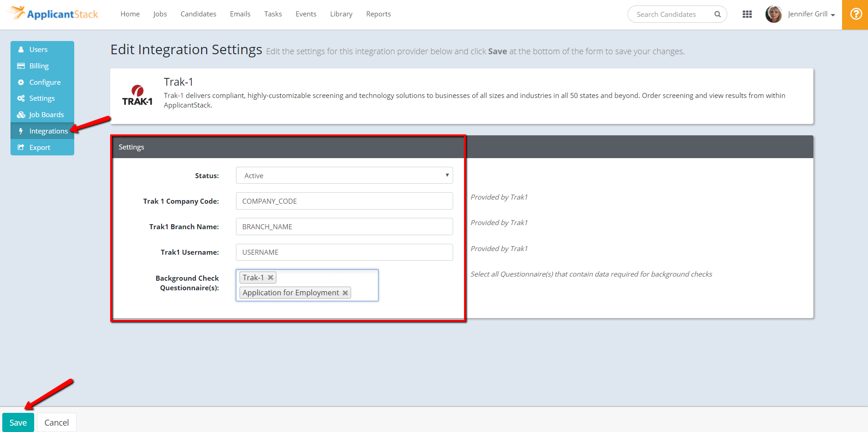Image resolution: width=868 pixels, height=432 pixels.
Task: Remove the Trak-1 questionnaire tag
Action: [271, 278]
